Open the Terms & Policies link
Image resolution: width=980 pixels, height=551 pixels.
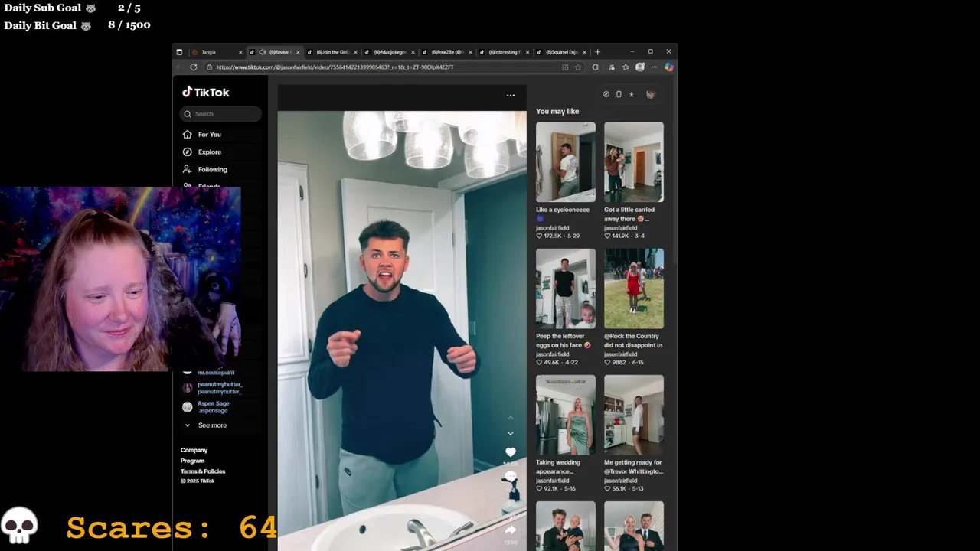(x=203, y=471)
